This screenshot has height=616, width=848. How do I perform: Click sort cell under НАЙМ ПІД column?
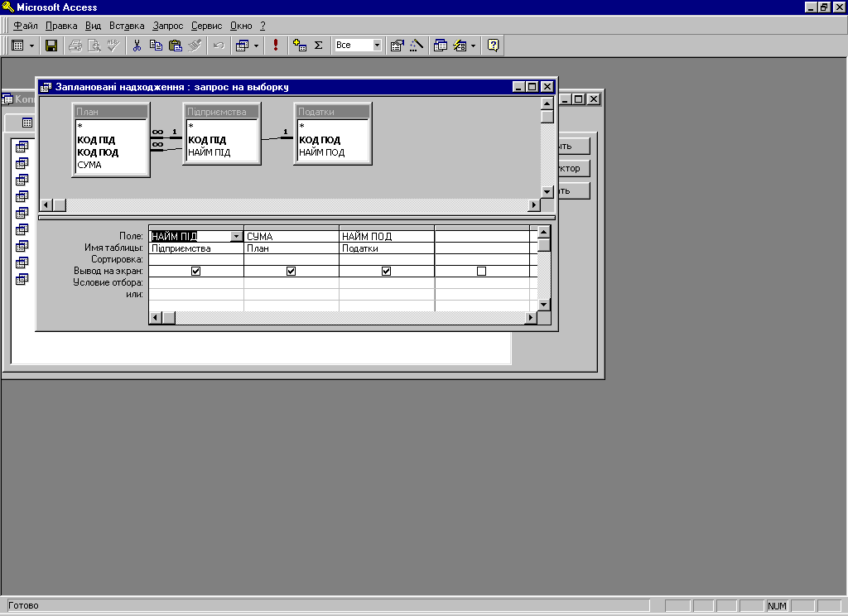tap(195, 260)
